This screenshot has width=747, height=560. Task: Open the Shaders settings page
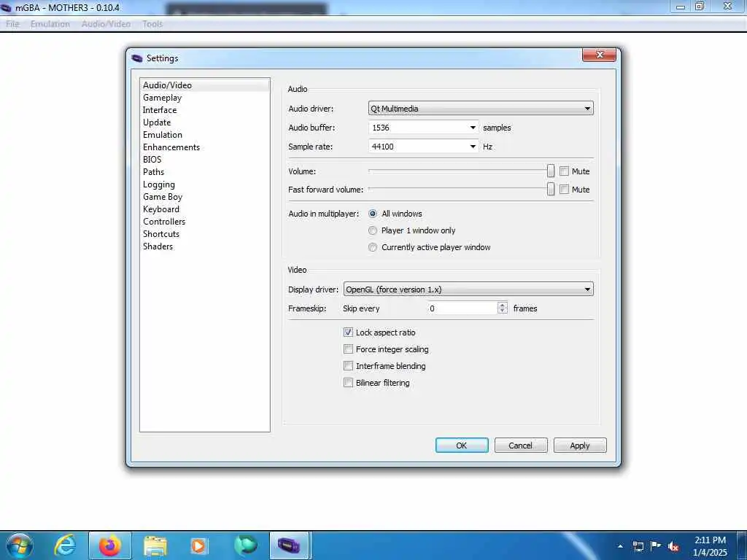coord(205,246)
